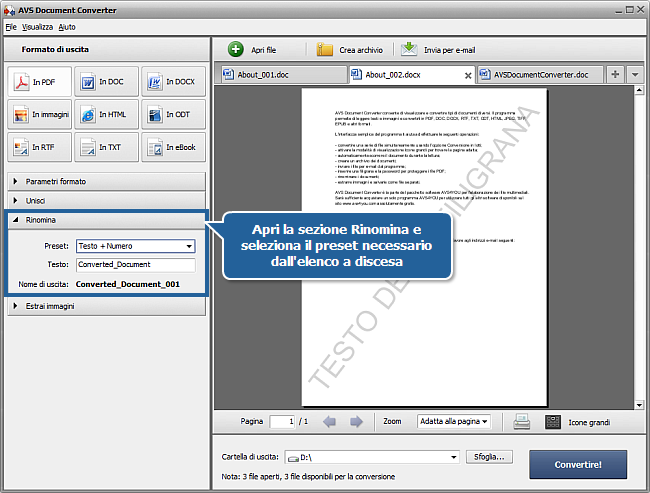Click the document page preview
The width and height of the screenshot is (650, 493).
[x=424, y=247]
